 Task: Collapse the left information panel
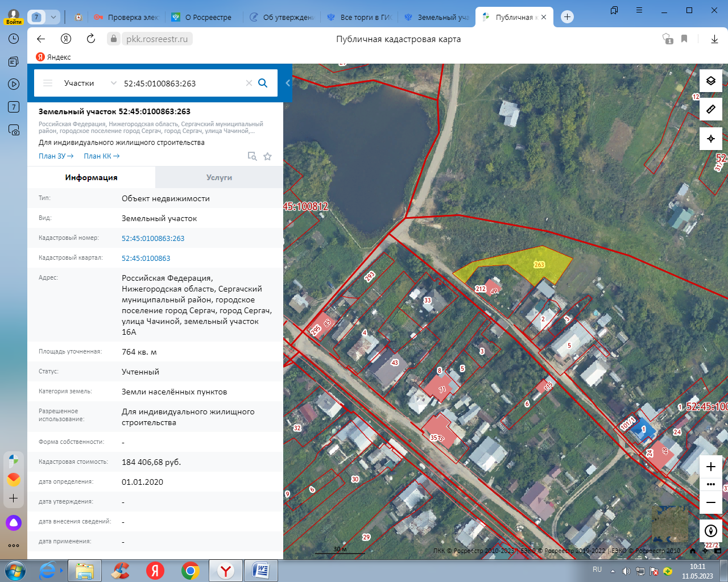pos(288,83)
